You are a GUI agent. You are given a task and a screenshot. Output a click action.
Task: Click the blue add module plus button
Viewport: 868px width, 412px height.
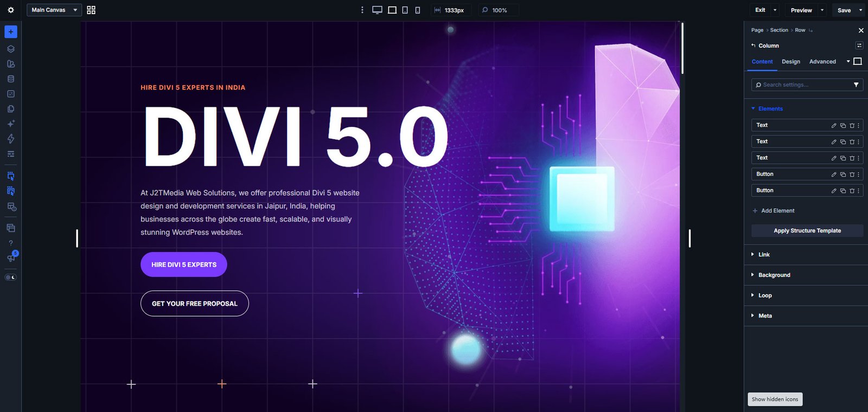[11, 31]
